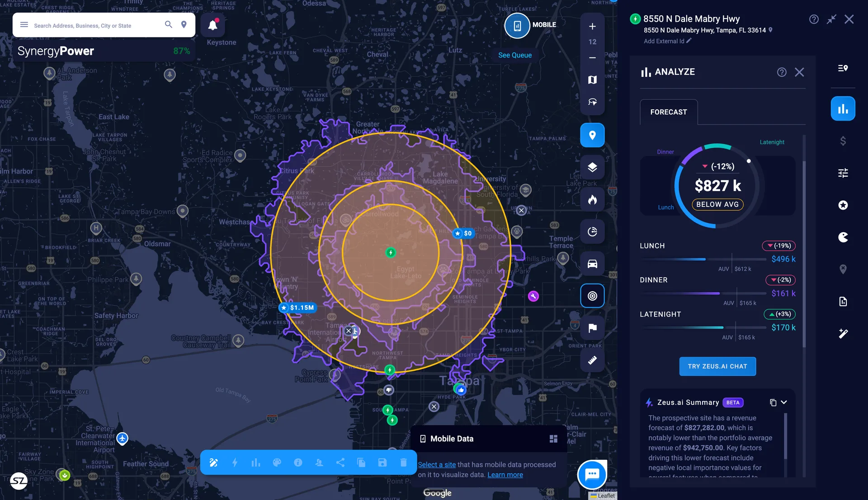This screenshot has width=868, height=500.
Task: Click the dollar sign sidebar icon
Action: (x=843, y=141)
